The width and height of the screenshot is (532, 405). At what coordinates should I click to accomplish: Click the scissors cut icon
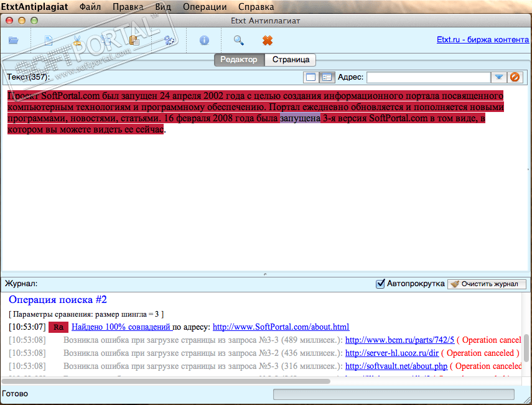[77, 40]
